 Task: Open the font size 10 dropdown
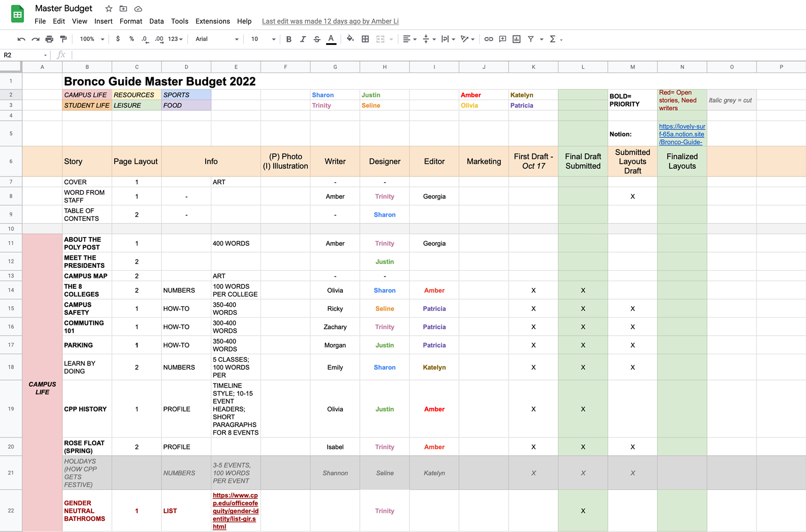(x=263, y=39)
